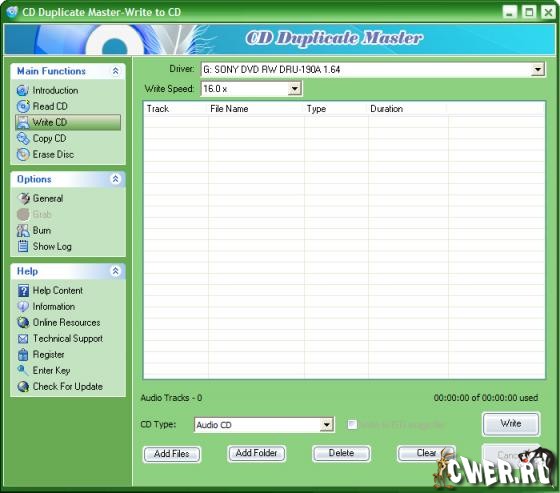Select the Read CD icon
This screenshot has height=493, width=560.
(x=23, y=106)
